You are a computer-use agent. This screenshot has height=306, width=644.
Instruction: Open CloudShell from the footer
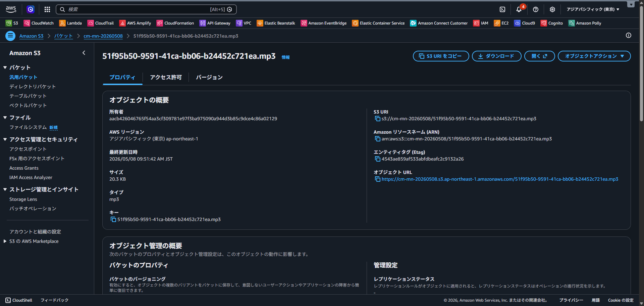pos(19,300)
